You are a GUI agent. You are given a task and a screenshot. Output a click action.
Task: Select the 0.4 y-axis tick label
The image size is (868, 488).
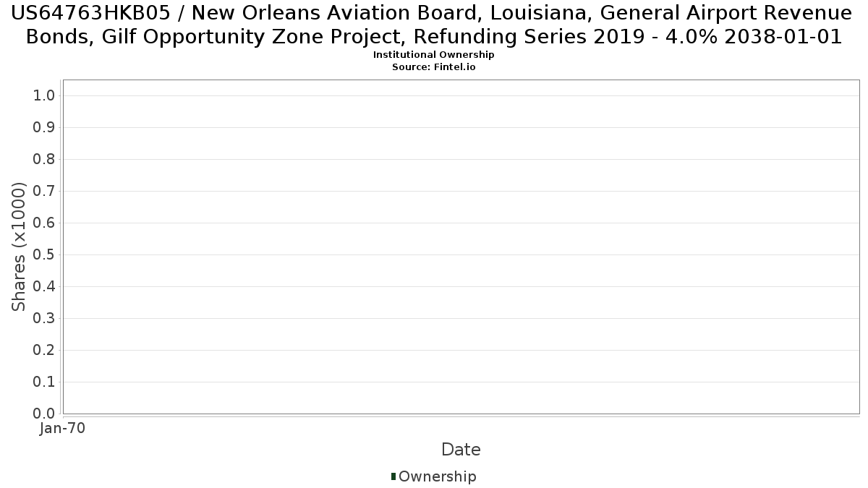(x=44, y=287)
